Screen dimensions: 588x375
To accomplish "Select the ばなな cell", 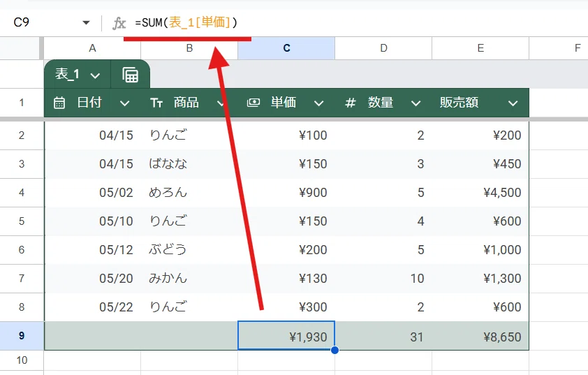I will 189,164.
